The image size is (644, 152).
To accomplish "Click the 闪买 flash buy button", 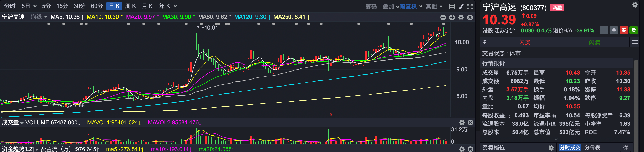I will [x=525, y=42].
